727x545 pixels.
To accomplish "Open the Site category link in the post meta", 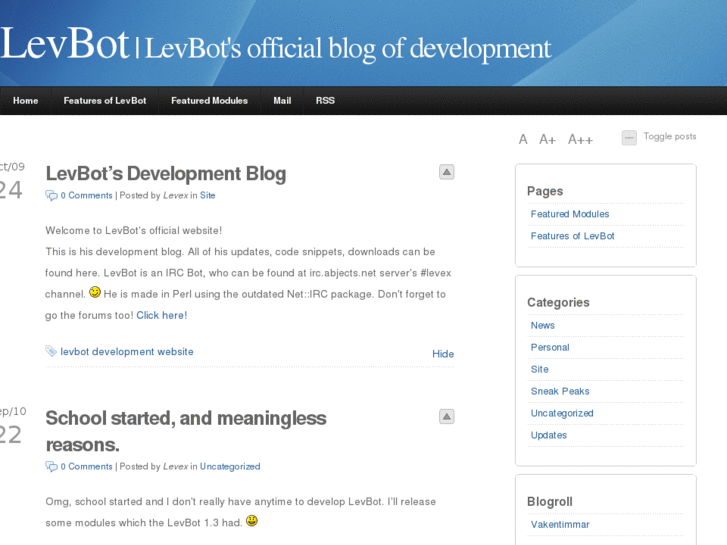I will click(207, 195).
